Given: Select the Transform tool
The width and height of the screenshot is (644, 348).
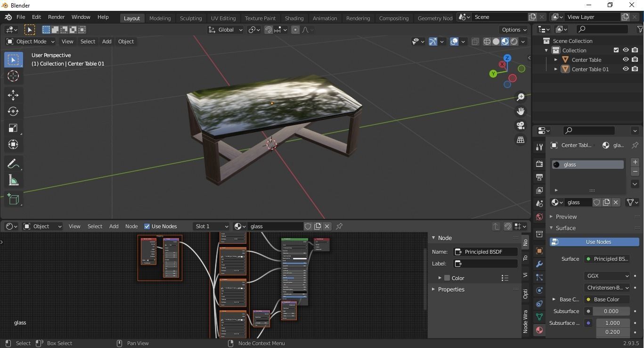Looking at the screenshot, I should (13, 144).
